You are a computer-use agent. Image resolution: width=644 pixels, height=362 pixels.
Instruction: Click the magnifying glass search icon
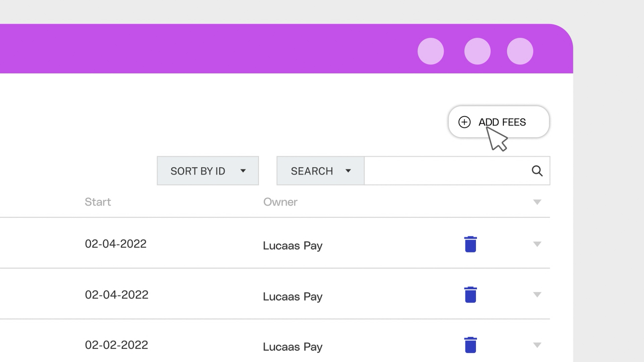[x=537, y=171]
